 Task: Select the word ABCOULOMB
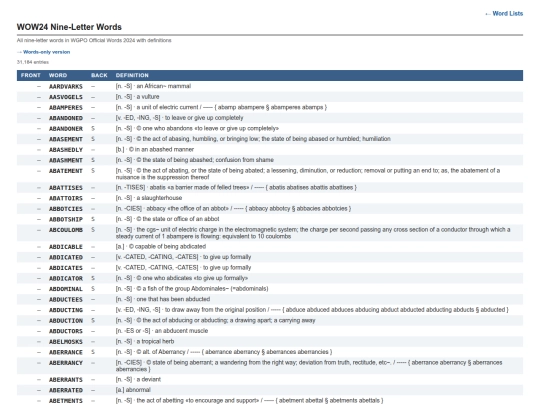pyautogui.click(x=66, y=230)
